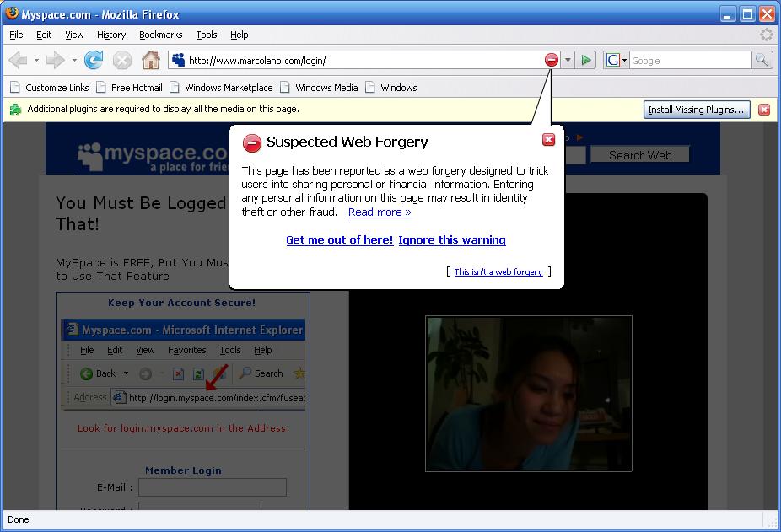Click Install Missing Plugins button
The image size is (781, 532).
click(697, 110)
